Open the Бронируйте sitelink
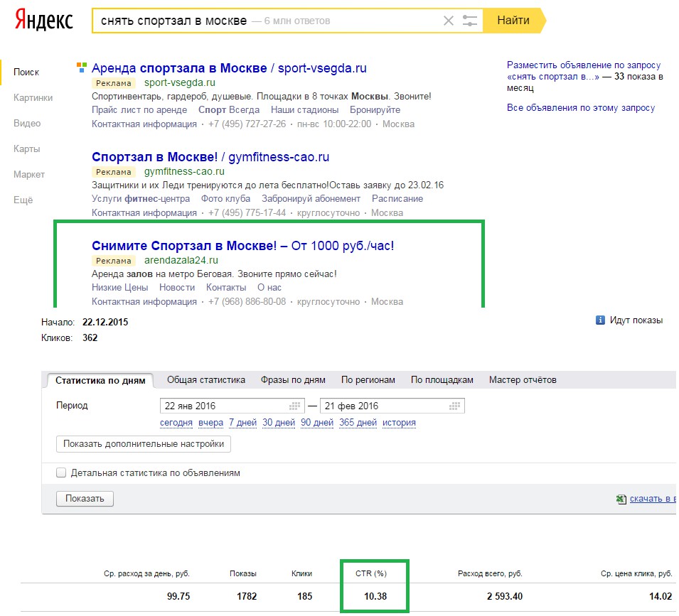The width and height of the screenshot is (679, 616). tap(375, 110)
